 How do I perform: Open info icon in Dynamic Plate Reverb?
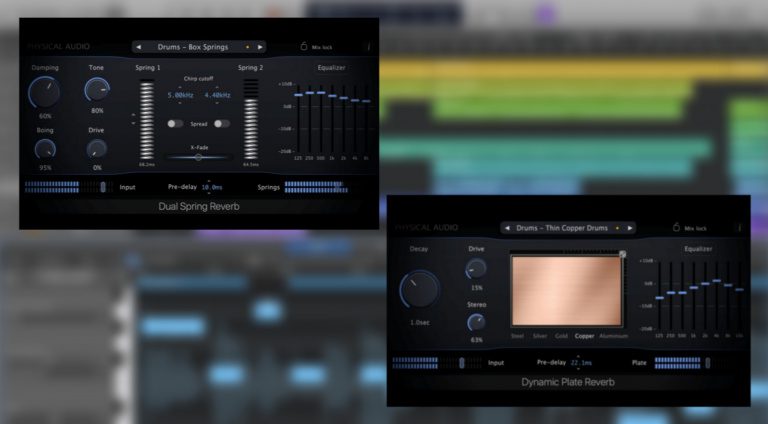tap(740, 228)
